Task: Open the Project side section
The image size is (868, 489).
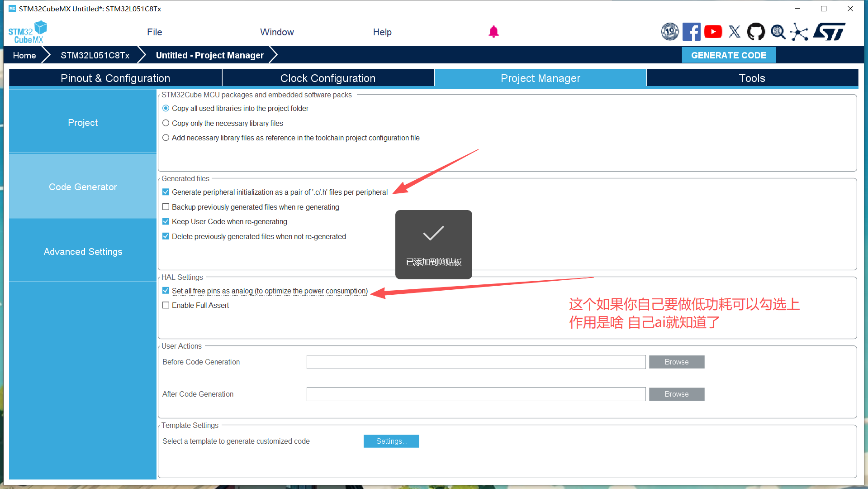Action: pyautogui.click(x=83, y=122)
